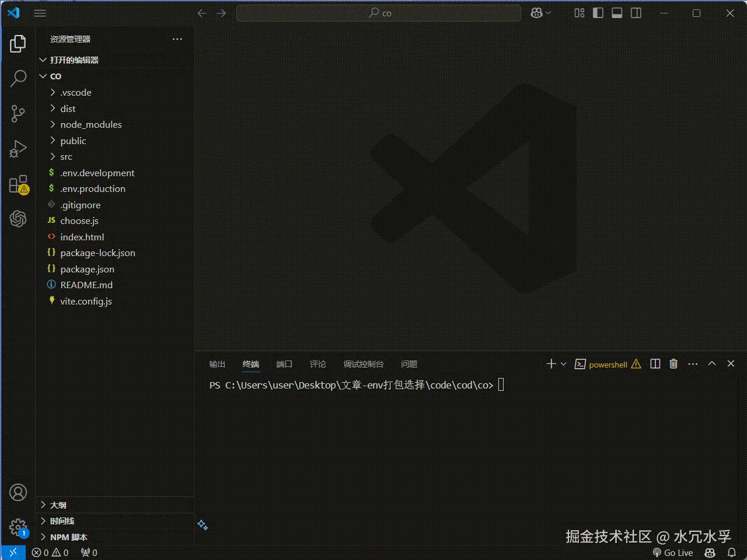Click the command center search box
The height and width of the screenshot is (560, 747).
(x=379, y=13)
